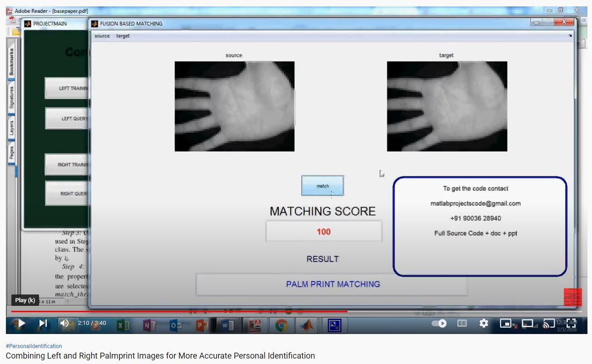Skip to the next video
The width and height of the screenshot is (592, 364).
click(x=43, y=323)
